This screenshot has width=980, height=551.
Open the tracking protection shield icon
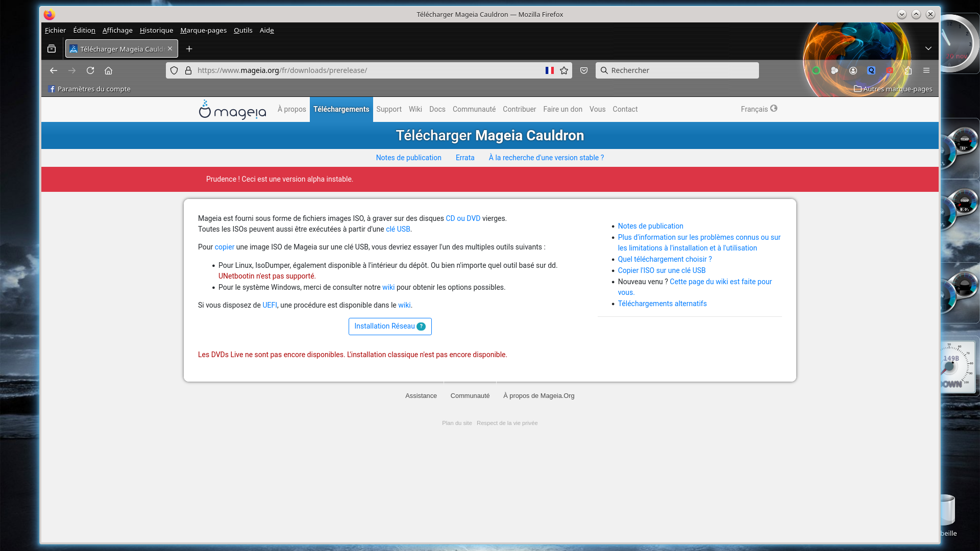(x=174, y=70)
